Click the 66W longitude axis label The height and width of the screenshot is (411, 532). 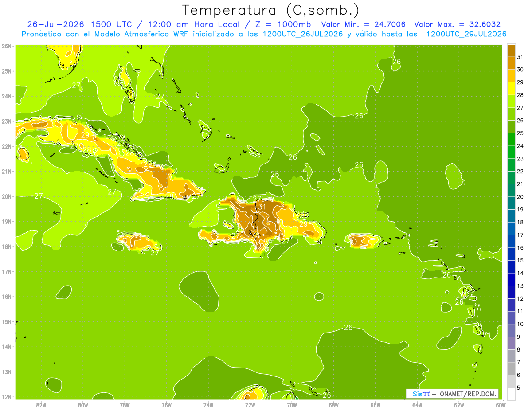[375, 405]
